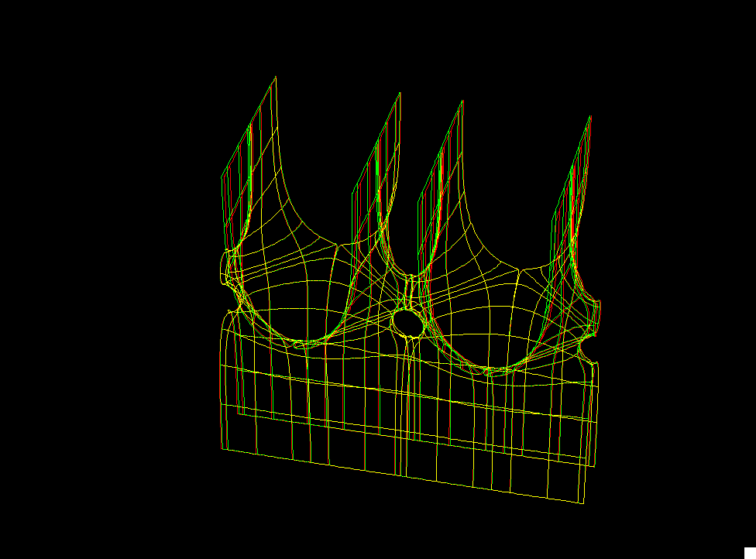Image resolution: width=756 pixels, height=559 pixels.
Task: Click the lower-left corner of the leftmost fin
Action: (222, 179)
